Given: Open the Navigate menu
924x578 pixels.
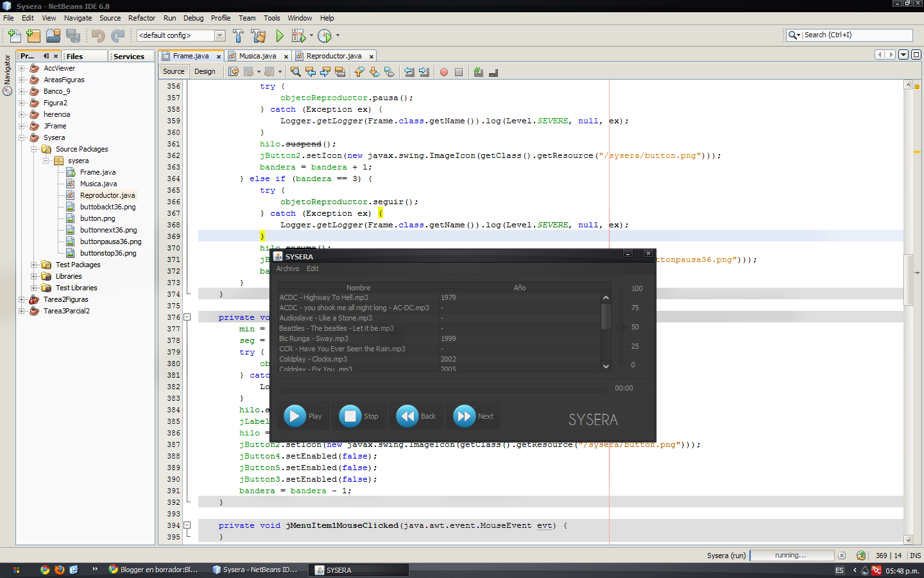Looking at the screenshot, I should tap(78, 18).
